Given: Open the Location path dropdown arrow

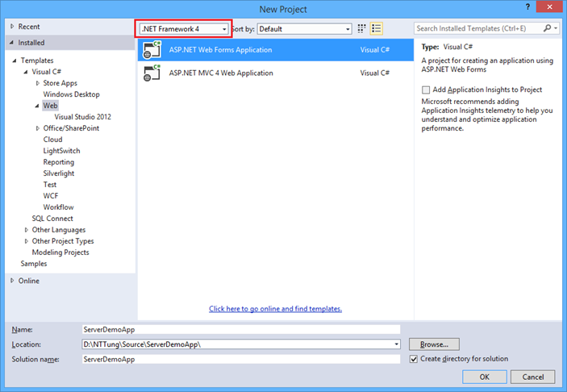Looking at the screenshot, I should (397, 344).
